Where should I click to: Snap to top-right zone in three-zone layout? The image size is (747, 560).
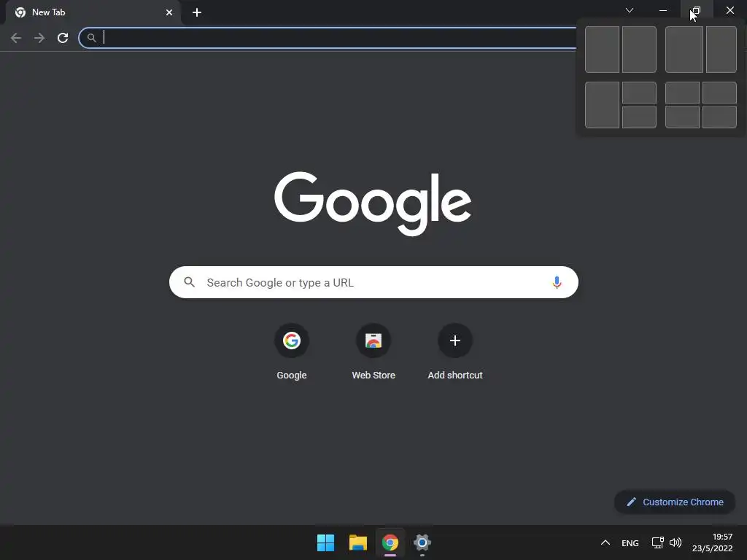tap(639, 93)
